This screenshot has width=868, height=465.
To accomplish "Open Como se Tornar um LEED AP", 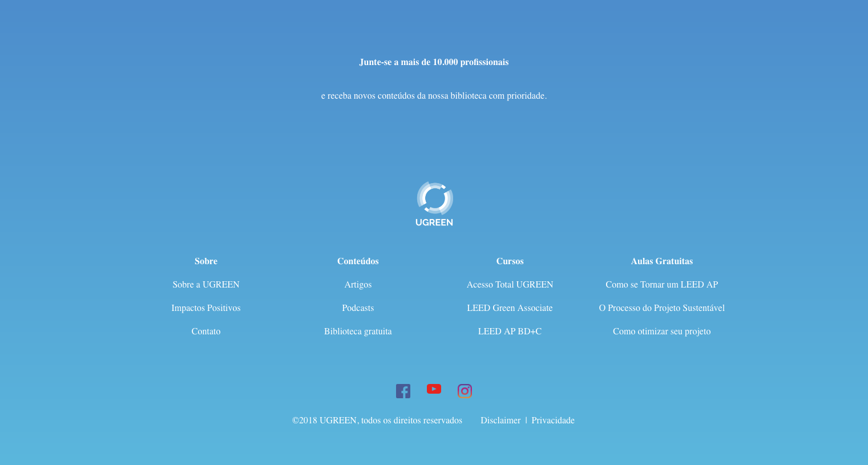I will [x=661, y=285].
